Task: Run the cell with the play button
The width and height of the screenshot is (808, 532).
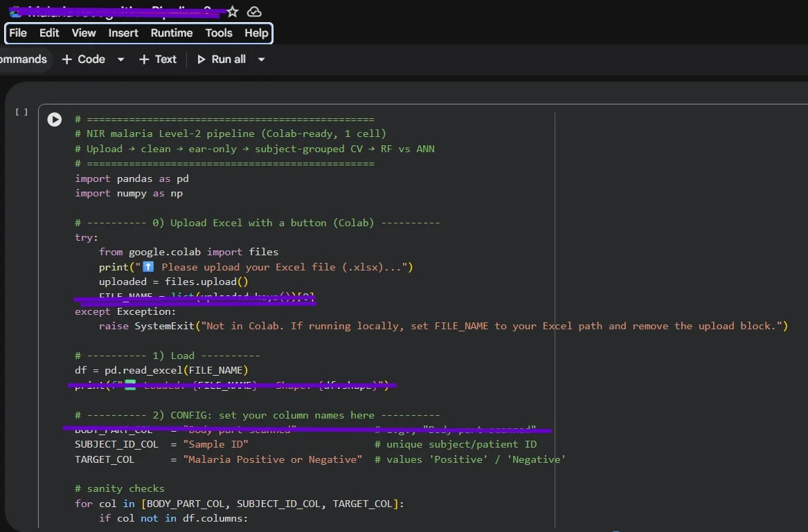Action: tap(55, 120)
